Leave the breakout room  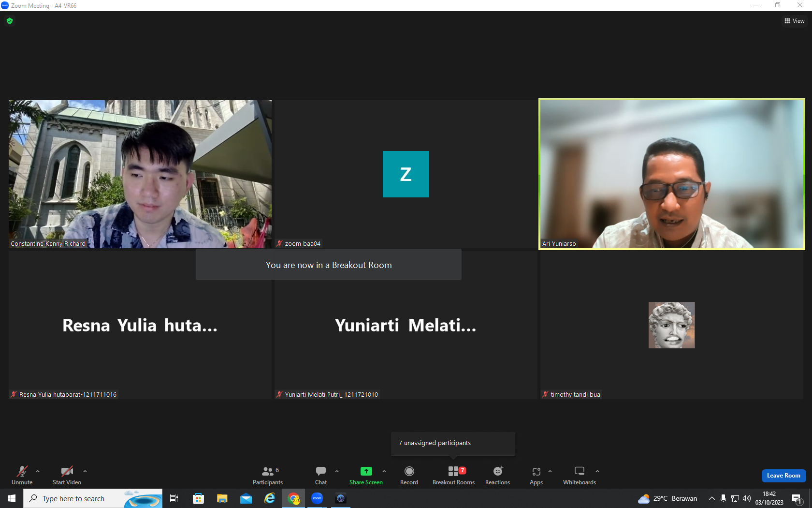tap(783, 476)
